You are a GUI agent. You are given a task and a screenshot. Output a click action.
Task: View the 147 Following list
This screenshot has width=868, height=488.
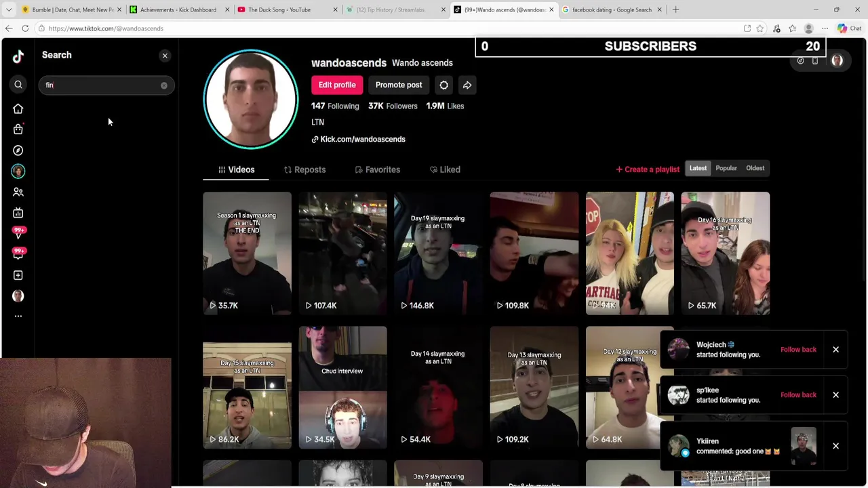click(335, 106)
